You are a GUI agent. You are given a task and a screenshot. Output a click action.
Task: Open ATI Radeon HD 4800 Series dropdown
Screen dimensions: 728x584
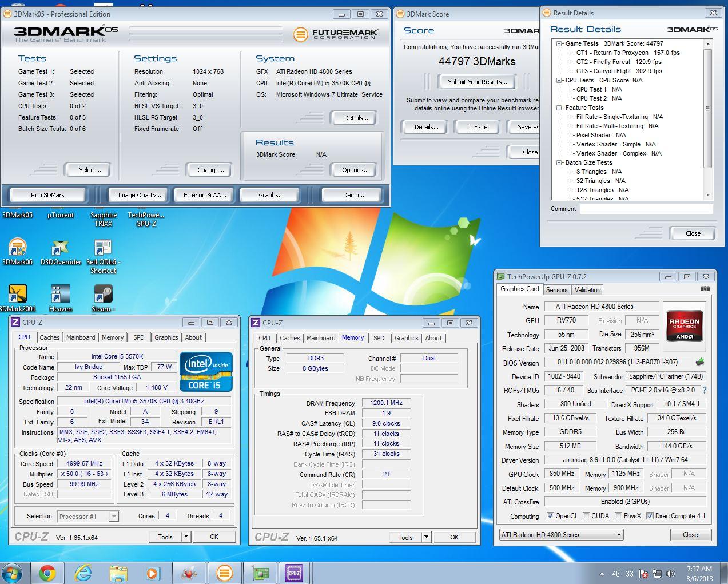561,535
